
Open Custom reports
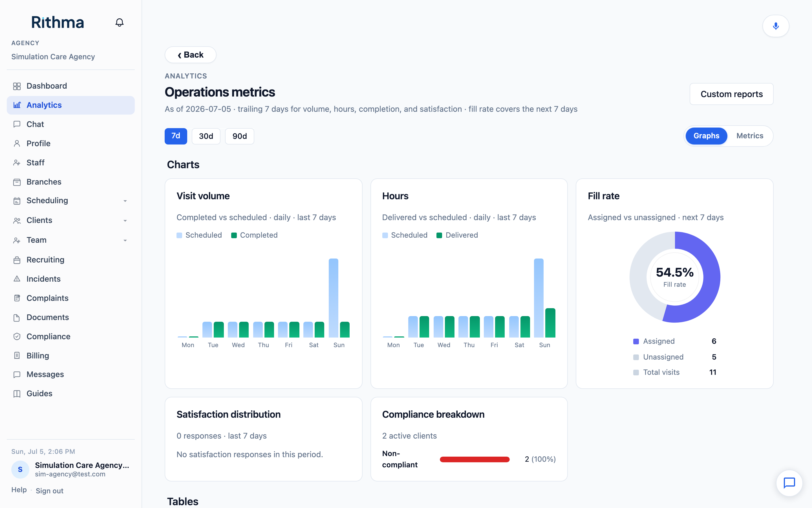731,94
